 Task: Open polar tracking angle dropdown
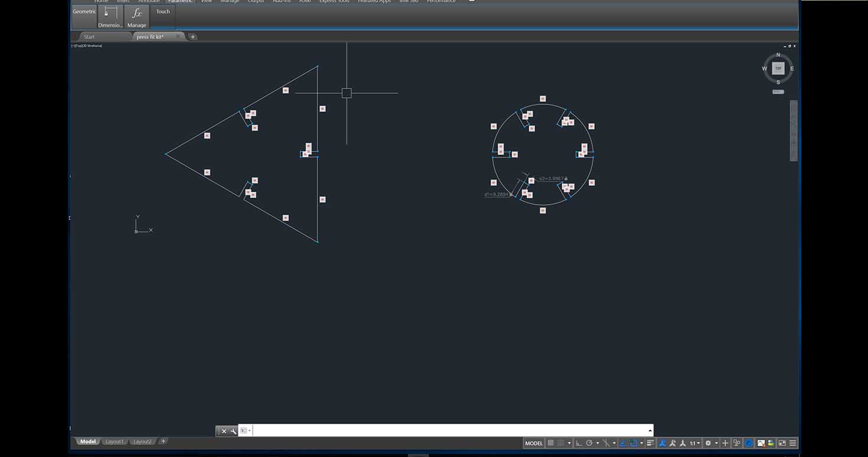[x=598, y=443]
